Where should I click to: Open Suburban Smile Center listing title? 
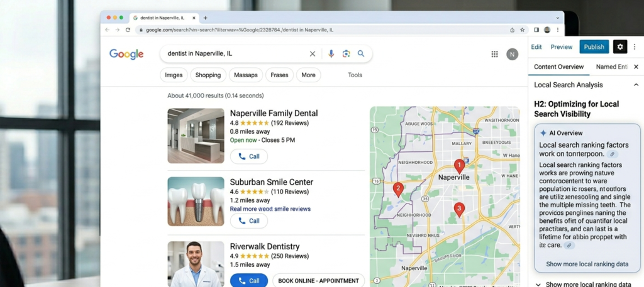point(272,182)
